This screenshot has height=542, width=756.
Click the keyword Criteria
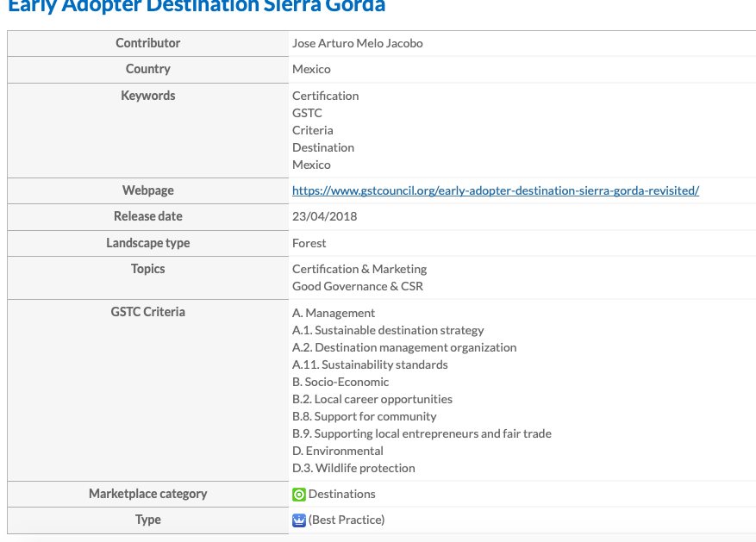(x=312, y=131)
